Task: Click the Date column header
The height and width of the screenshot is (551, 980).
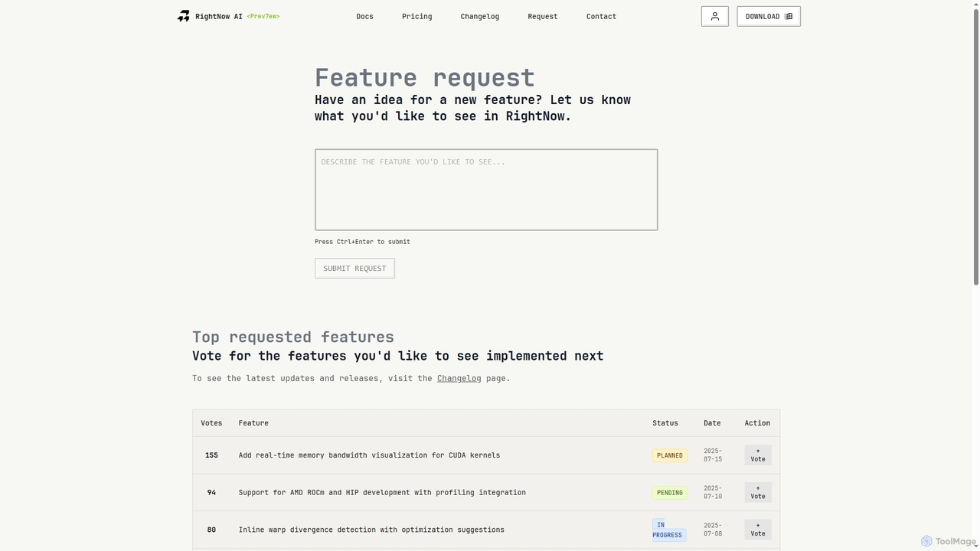Action: (x=712, y=423)
